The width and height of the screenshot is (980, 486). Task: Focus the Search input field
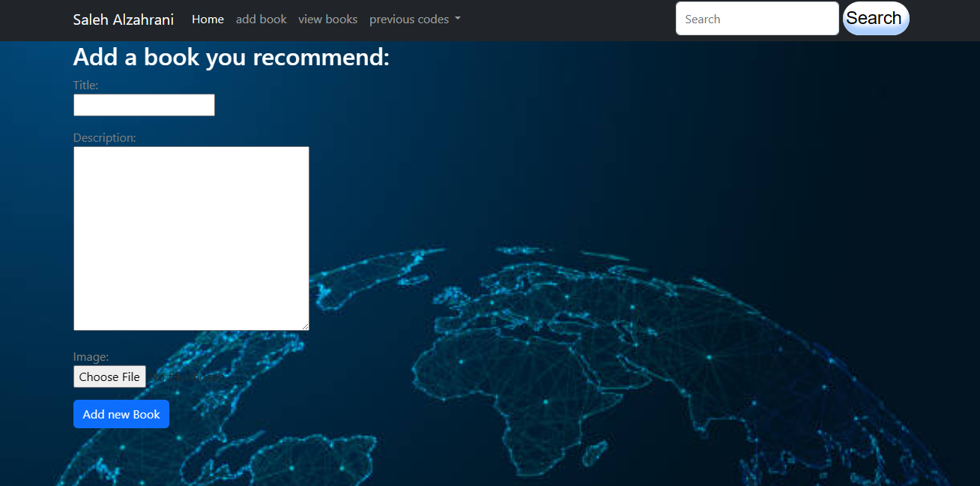(757, 19)
